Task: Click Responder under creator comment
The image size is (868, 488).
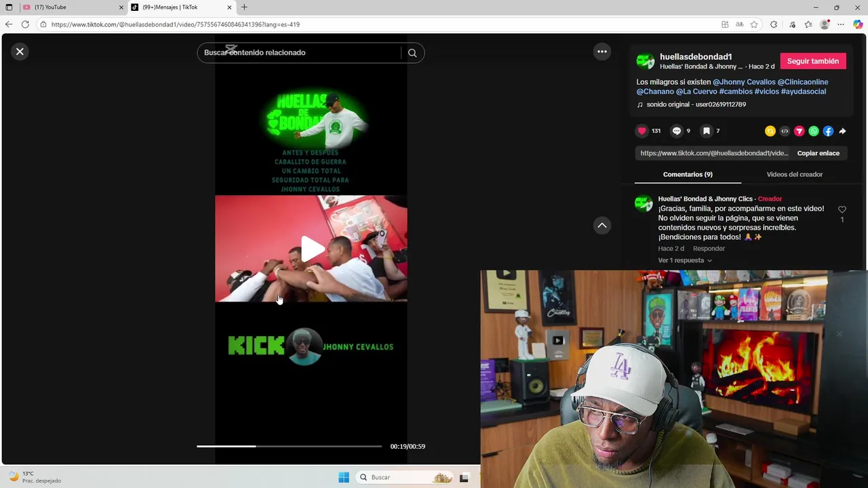Action: click(x=709, y=249)
